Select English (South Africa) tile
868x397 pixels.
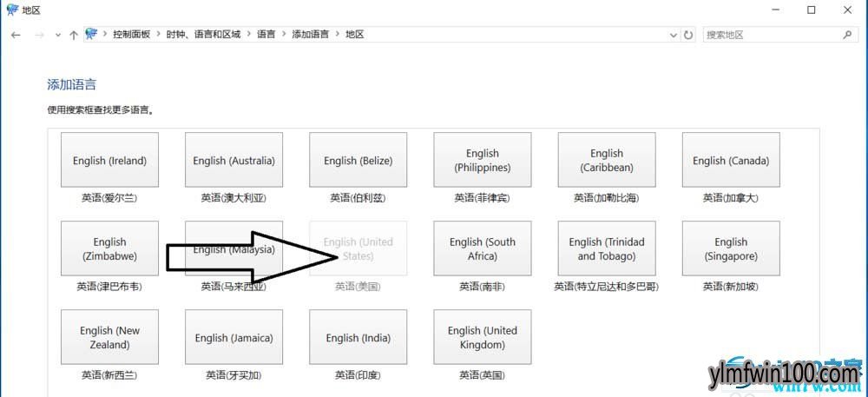click(482, 248)
